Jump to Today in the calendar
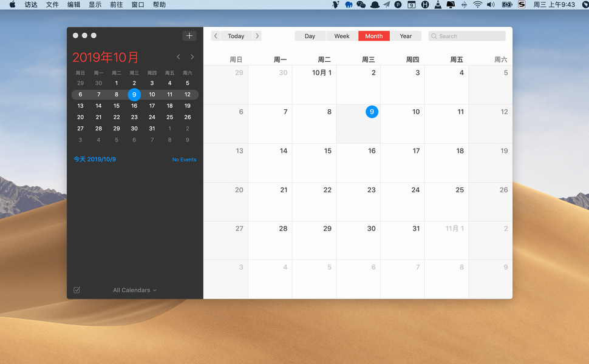 tap(236, 36)
